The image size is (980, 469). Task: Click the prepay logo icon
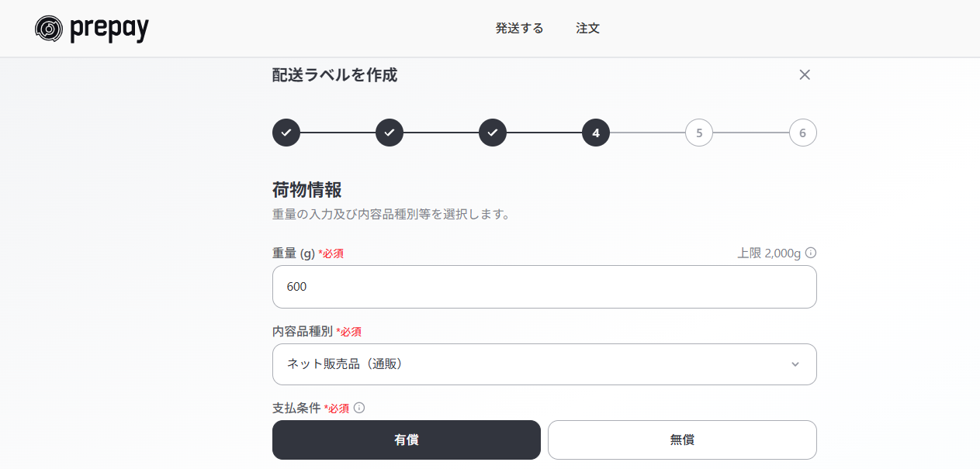pos(49,29)
